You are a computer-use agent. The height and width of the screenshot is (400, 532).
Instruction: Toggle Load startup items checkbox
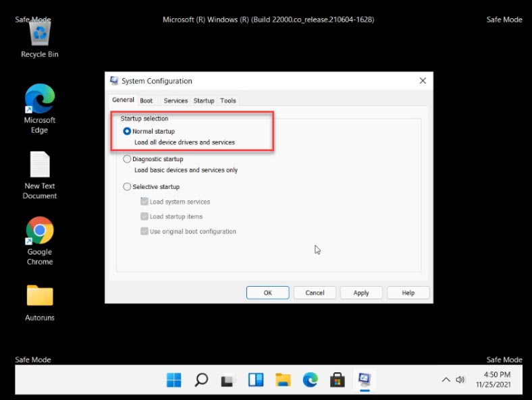pos(144,217)
